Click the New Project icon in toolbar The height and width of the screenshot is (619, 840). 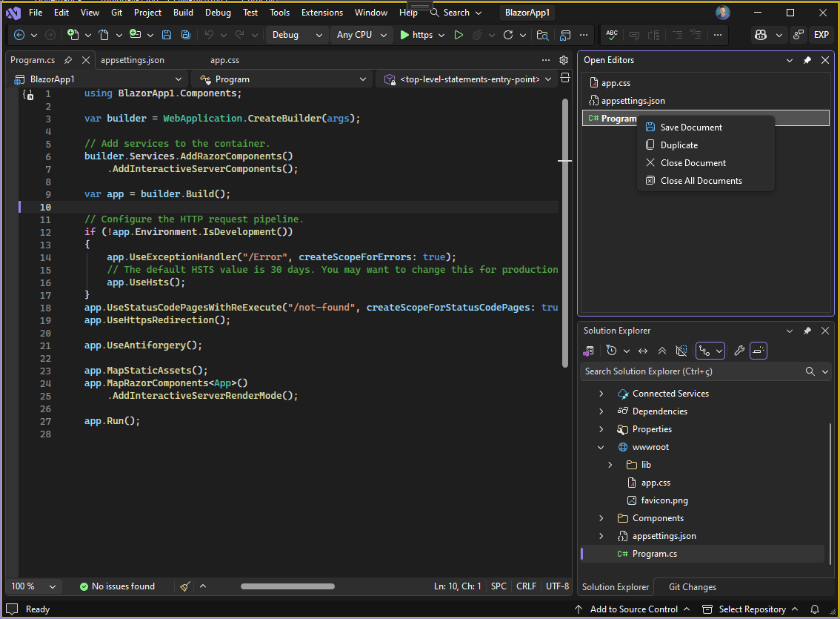pyautogui.click(x=73, y=35)
